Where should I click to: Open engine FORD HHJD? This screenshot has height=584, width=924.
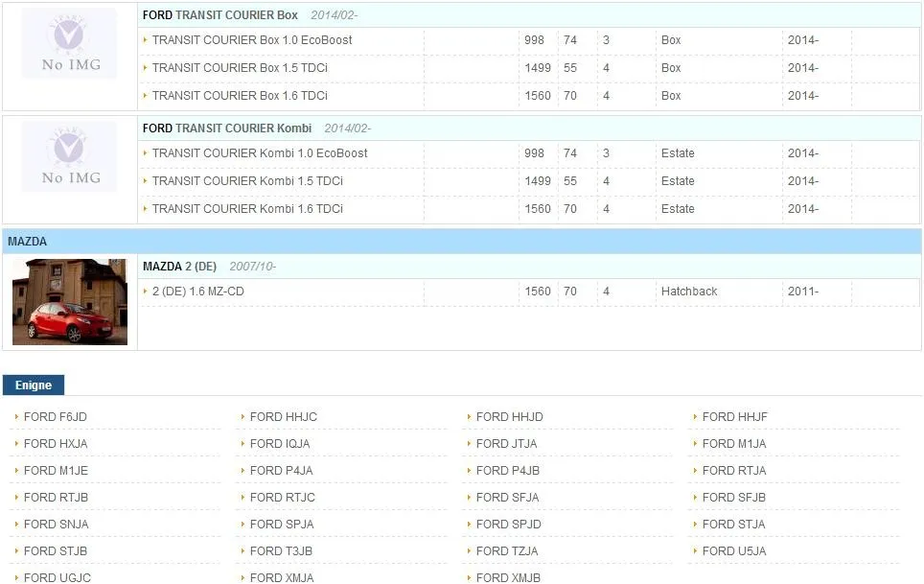(x=510, y=416)
